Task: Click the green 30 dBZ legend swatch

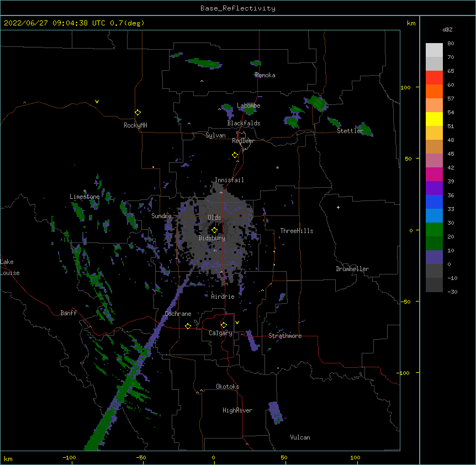Action: 434,230
